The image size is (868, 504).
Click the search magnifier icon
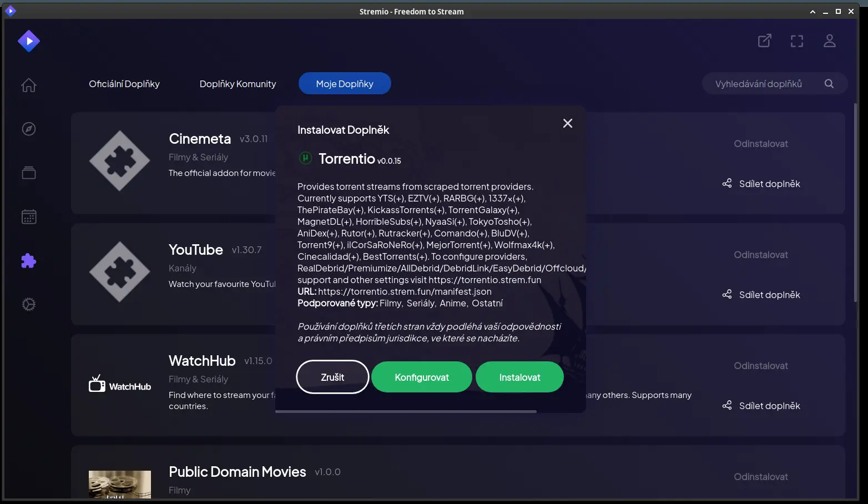(829, 83)
